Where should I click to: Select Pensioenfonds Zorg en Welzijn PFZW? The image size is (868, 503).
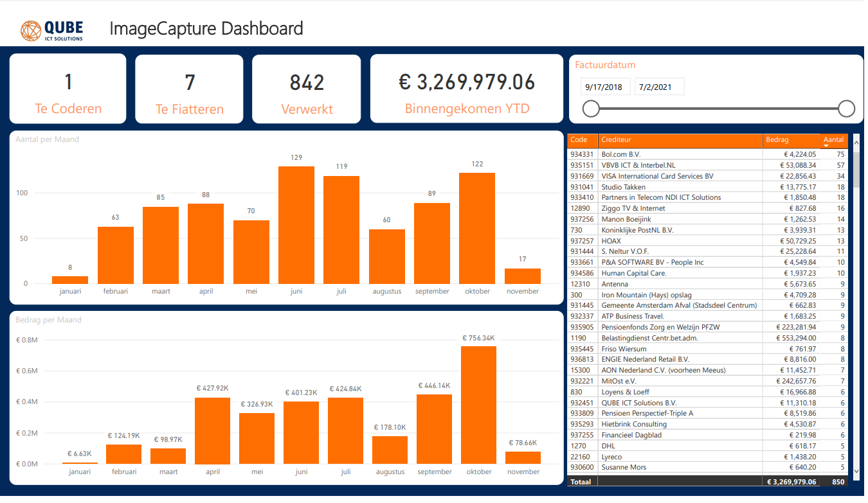point(707,327)
